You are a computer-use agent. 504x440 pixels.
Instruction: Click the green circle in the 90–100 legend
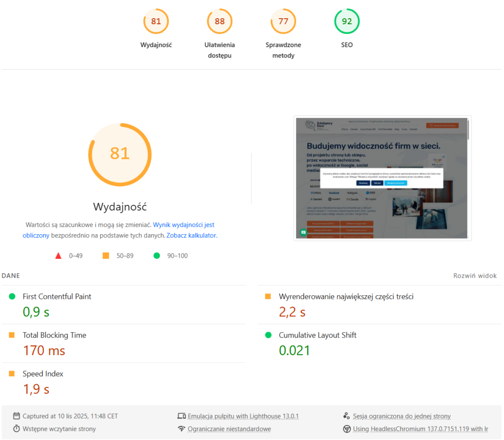click(157, 255)
